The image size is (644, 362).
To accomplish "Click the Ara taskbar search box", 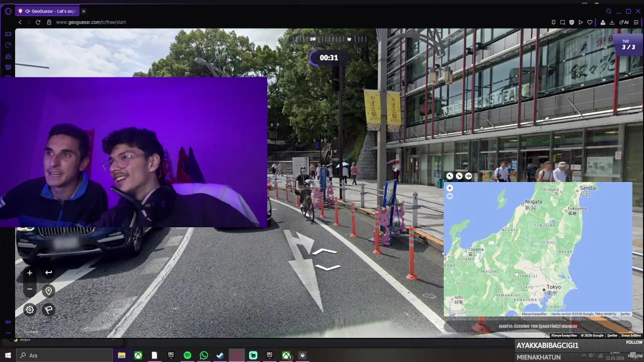I will point(64,355).
